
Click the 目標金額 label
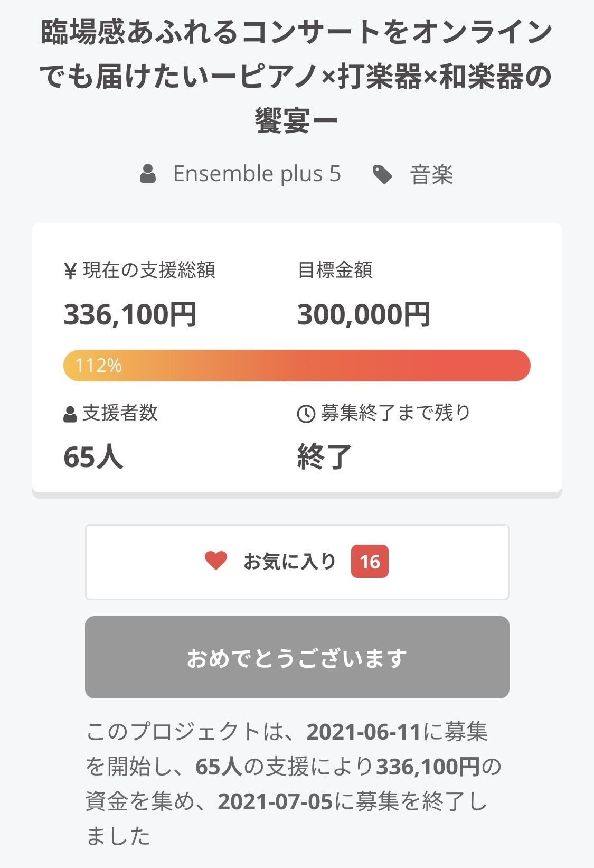coord(335,270)
